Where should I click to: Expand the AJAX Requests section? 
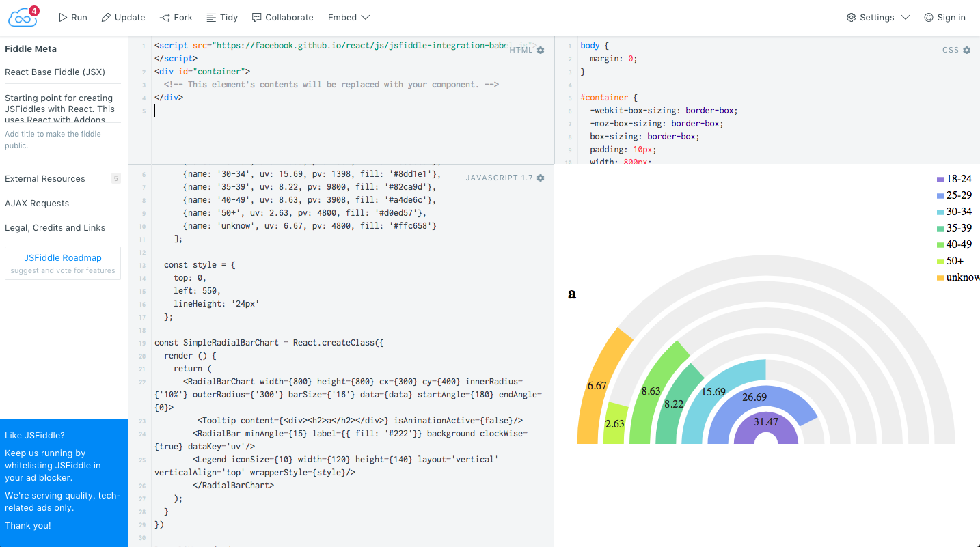click(38, 203)
